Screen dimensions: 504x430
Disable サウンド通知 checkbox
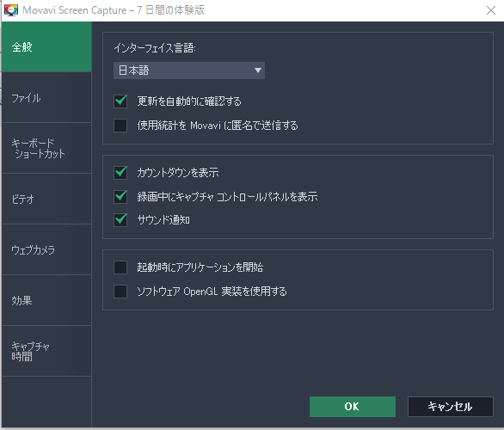[x=120, y=220]
